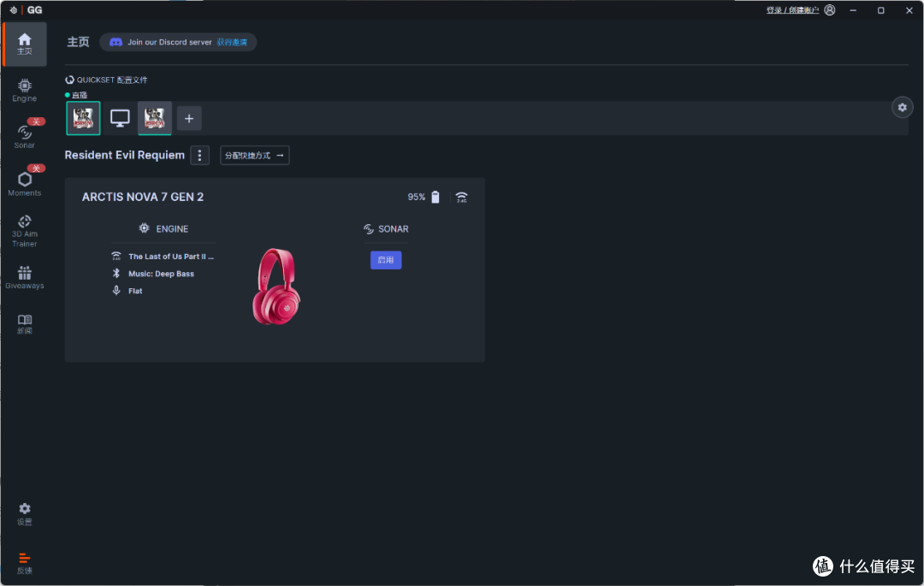This screenshot has height=586, width=924.
Task: Click the microphone icon beside Flat
Action: pos(116,290)
